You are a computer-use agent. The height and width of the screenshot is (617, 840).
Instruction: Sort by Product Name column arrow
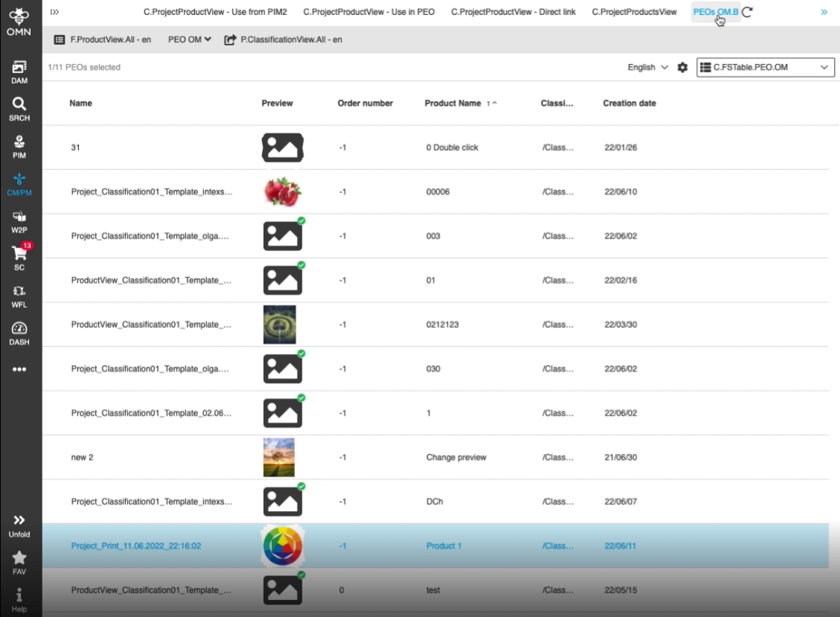(491, 104)
